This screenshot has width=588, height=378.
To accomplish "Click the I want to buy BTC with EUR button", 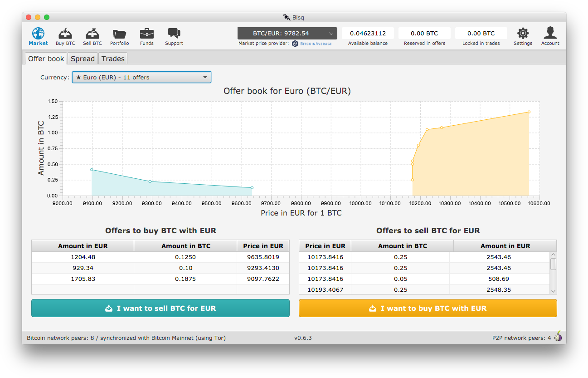I will (x=428, y=308).
